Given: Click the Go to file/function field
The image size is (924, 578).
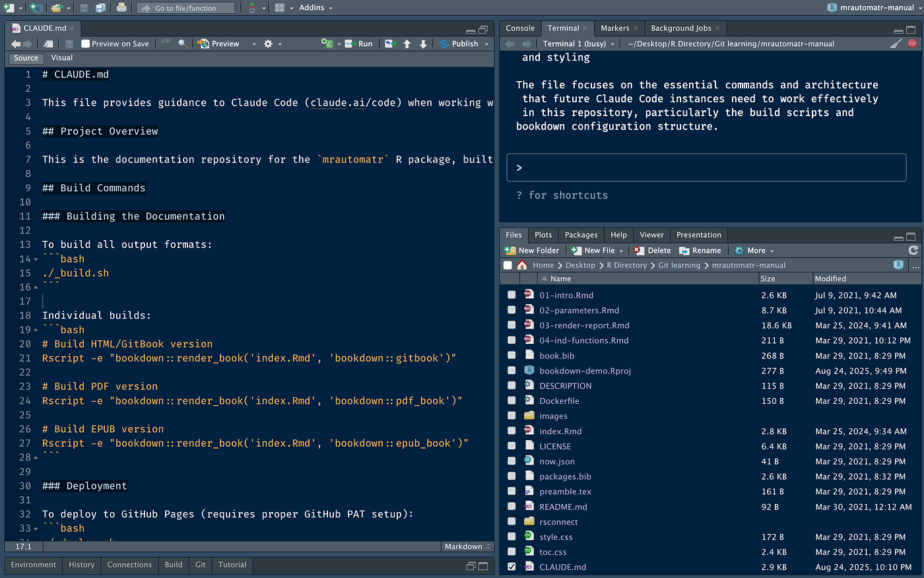Looking at the screenshot, I should pos(186,8).
